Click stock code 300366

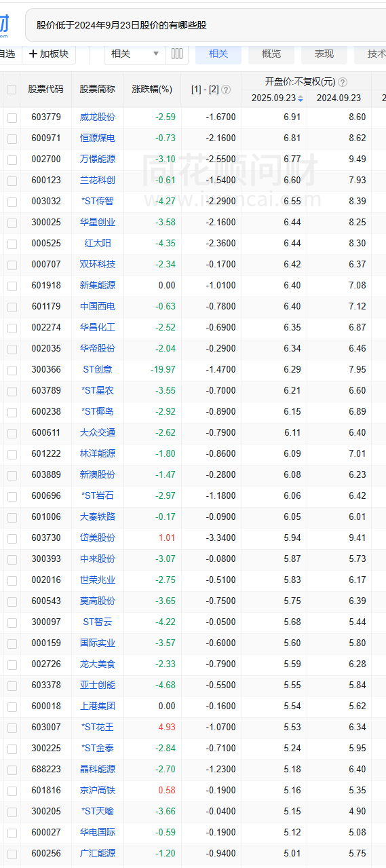coord(46,370)
